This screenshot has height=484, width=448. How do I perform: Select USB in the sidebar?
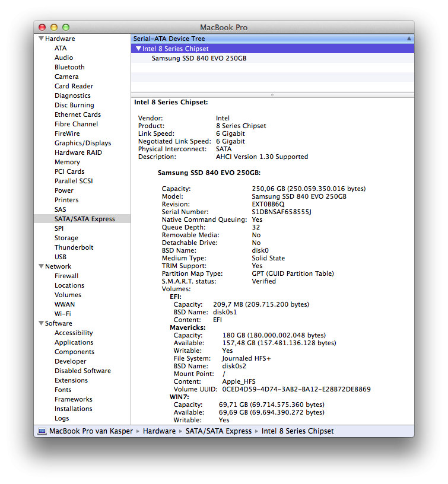click(x=61, y=257)
